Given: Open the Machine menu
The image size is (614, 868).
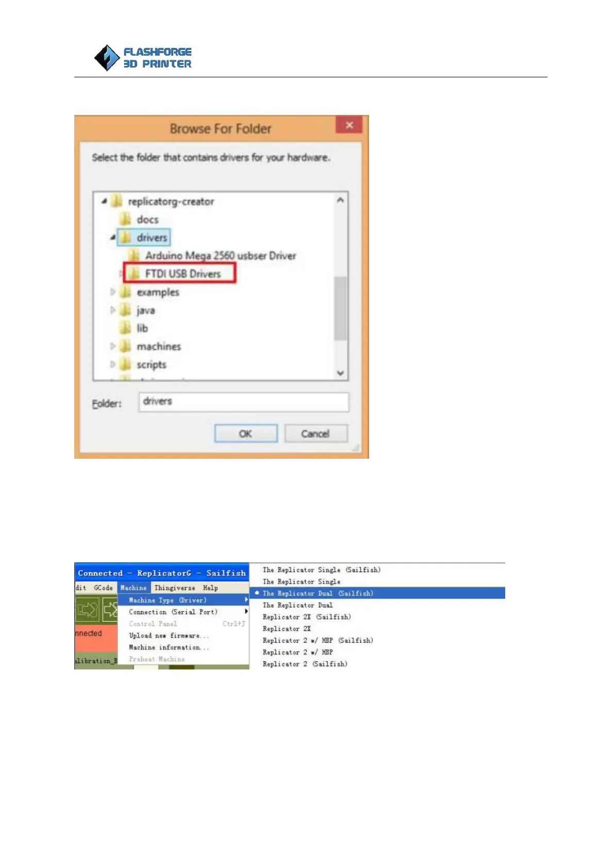Looking at the screenshot, I should coord(134,588).
